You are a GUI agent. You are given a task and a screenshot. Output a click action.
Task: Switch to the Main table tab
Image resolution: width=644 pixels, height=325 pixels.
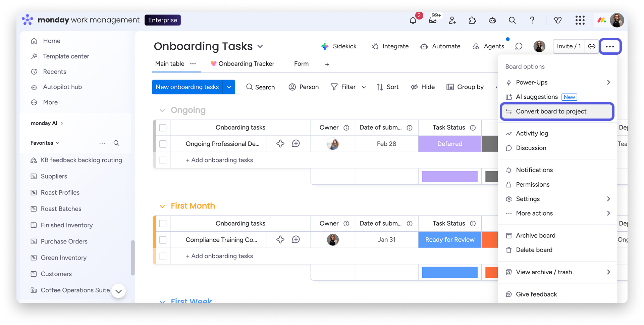click(170, 64)
